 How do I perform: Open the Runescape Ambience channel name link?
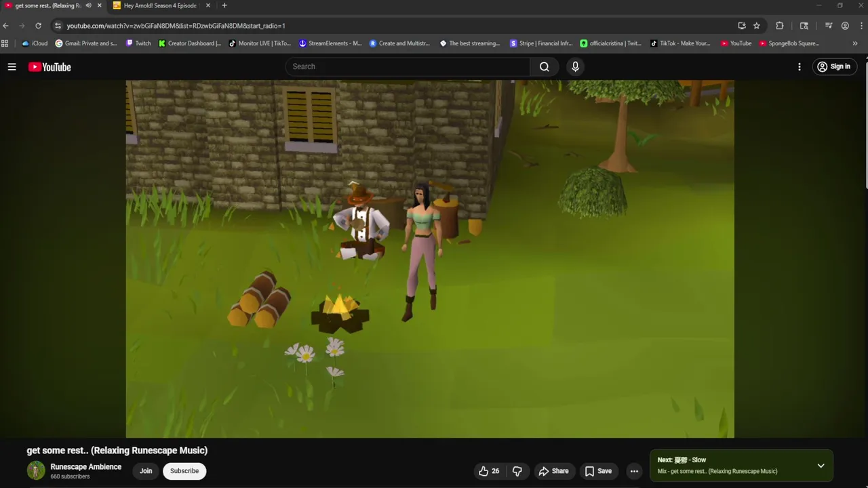point(86,467)
